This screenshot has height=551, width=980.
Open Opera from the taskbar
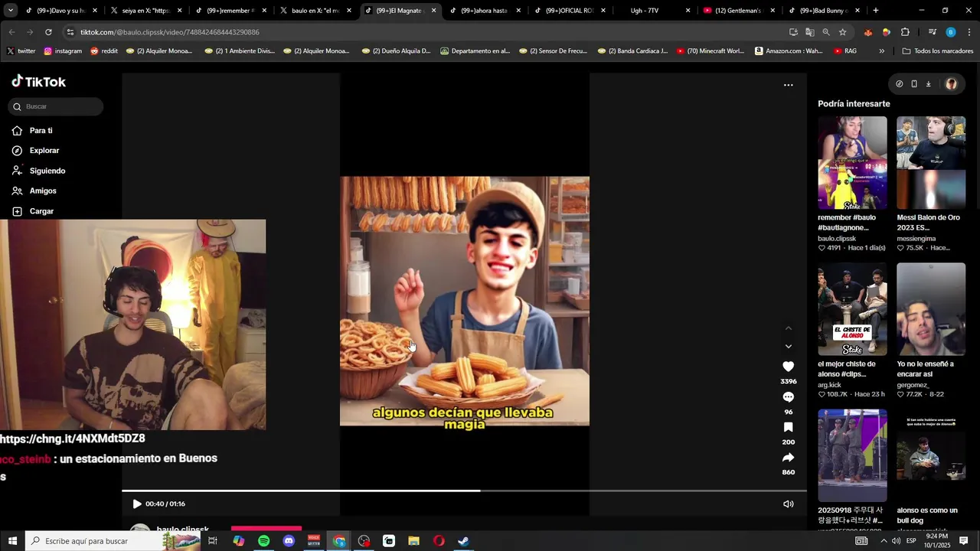(x=439, y=541)
